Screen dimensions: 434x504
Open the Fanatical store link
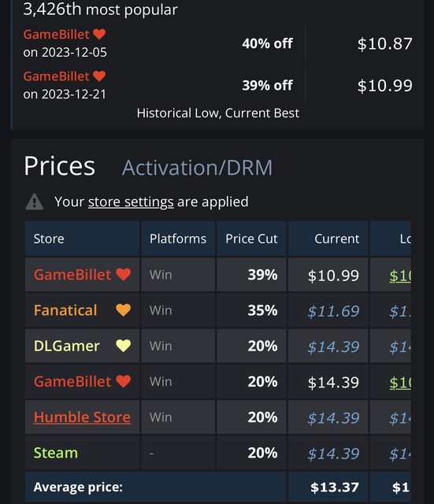[65, 310]
